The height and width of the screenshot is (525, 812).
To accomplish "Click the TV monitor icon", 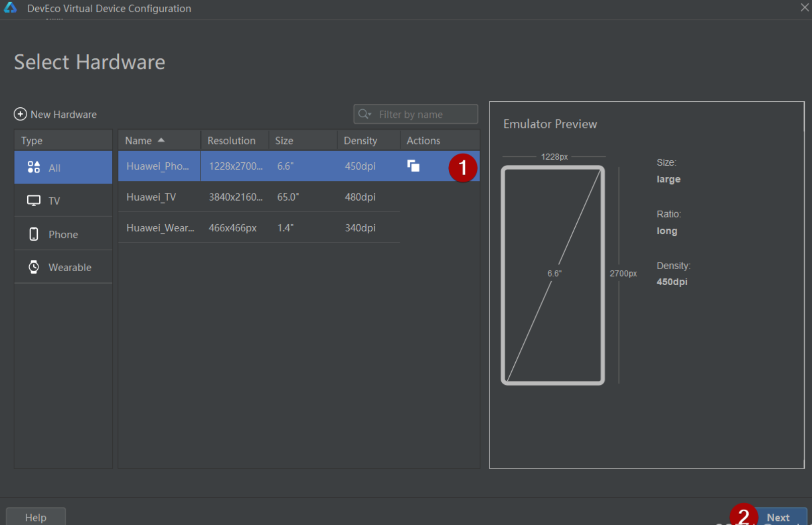I will pos(34,201).
